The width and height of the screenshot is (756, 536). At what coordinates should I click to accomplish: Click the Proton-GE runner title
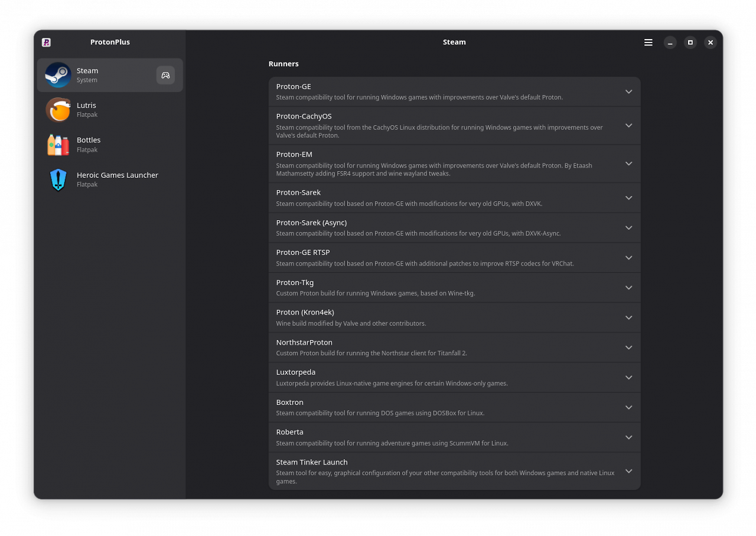point(294,87)
